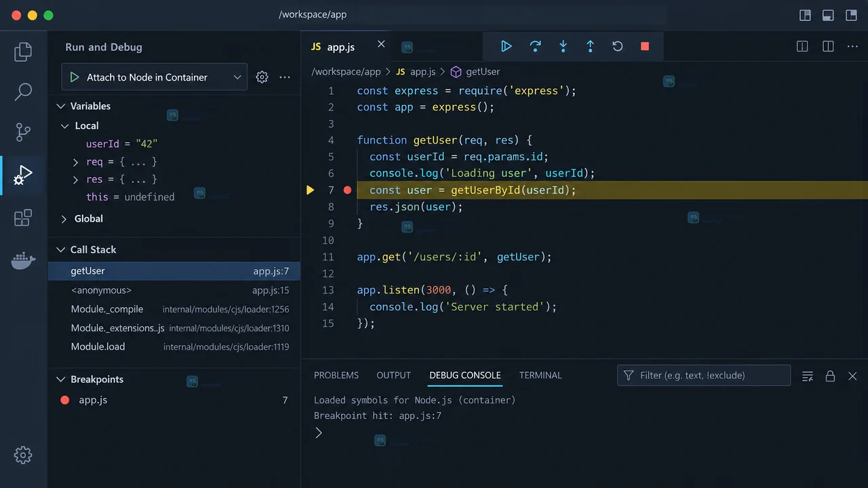Screen dimensions: 868x488
Task: Switch to the PROBLEMS tab
Action: pos(336,375)
